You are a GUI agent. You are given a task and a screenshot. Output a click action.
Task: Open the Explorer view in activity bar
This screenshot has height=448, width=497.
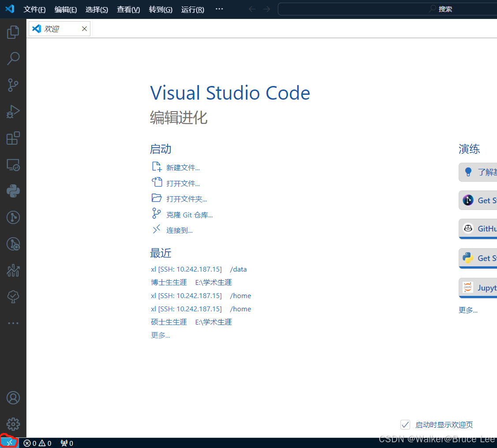click(13, 32)
